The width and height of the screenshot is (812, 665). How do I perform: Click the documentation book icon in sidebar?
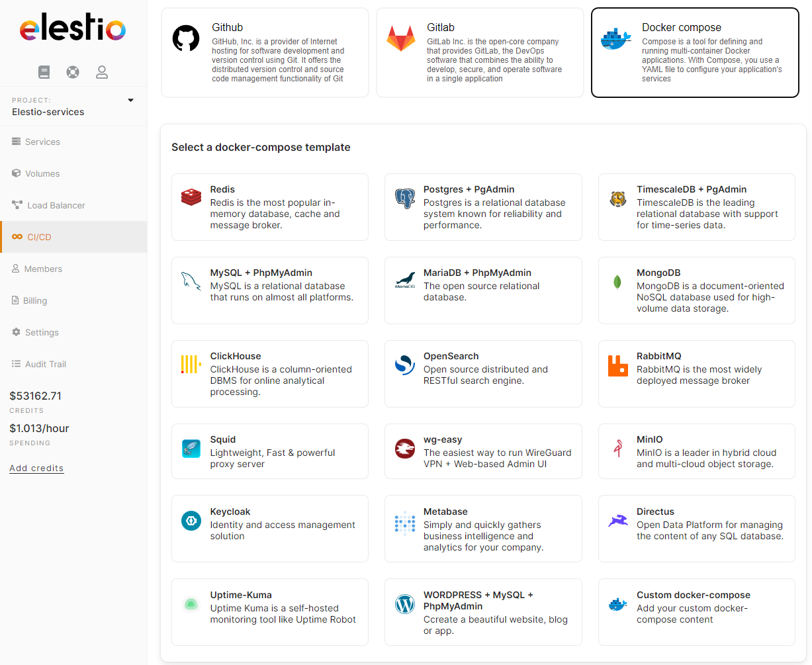click(44, 72)
